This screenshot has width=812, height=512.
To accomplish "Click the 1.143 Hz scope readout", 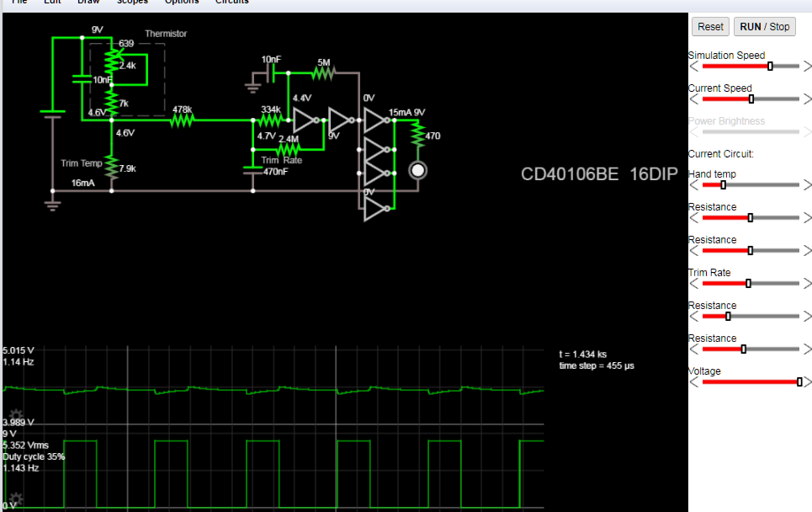I will click(21, 468).
